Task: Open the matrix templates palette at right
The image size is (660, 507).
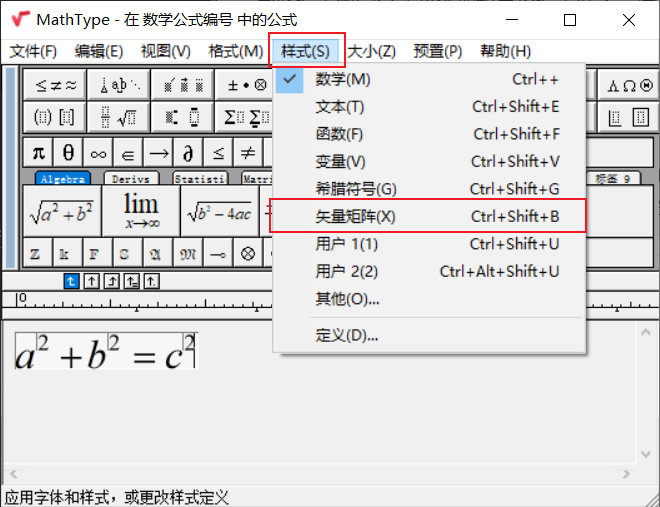Action: (629, 117)
